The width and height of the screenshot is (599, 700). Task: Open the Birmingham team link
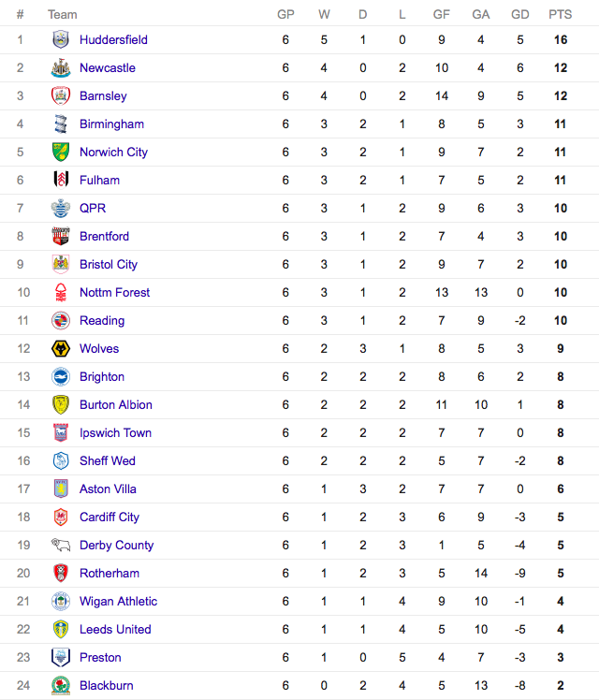pos(111,124)
